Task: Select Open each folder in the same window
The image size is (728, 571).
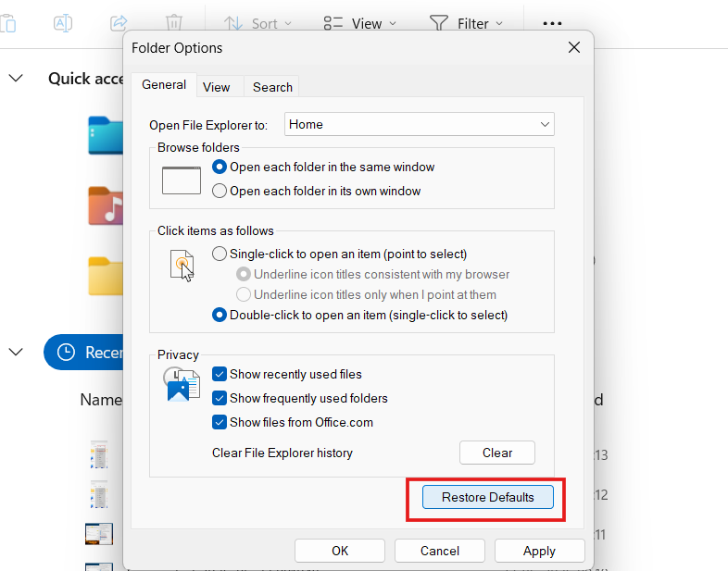Action: (323, 167)
